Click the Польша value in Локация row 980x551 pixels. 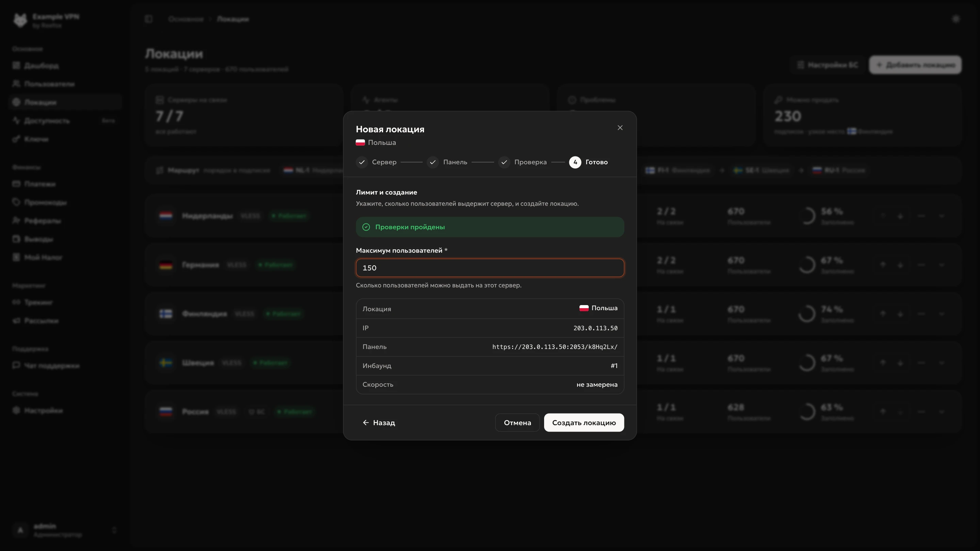click(x=599, y=308)
